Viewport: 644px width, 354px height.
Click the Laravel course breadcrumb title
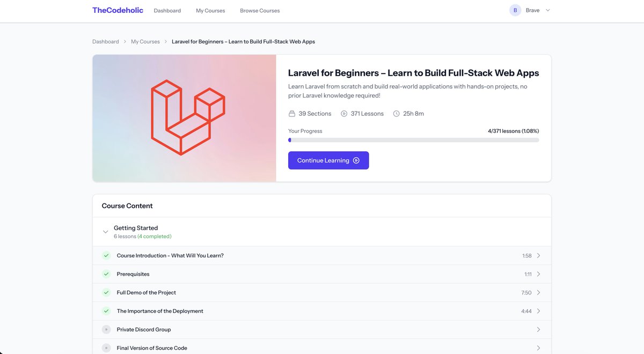[x=243, y=41]
